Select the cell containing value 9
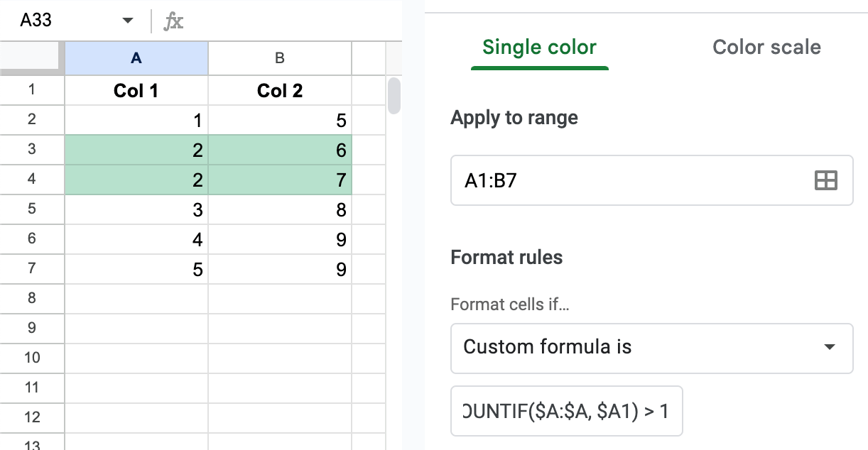 point(278,239)
